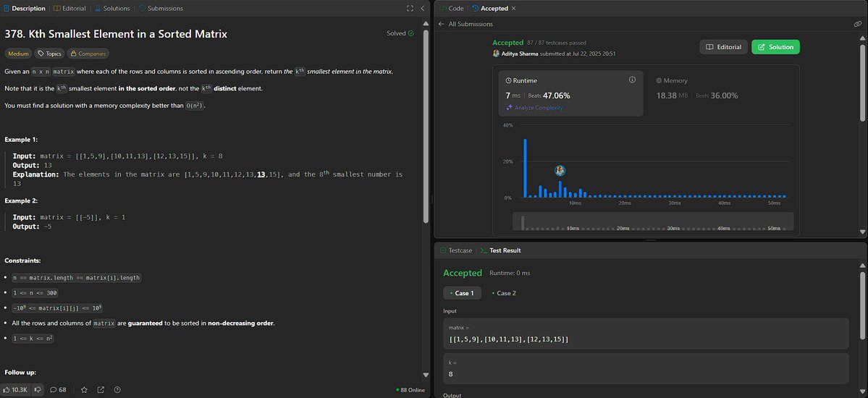The width and height of the screenshot is (868, 398).
Task: Click the description panel scrollbar
Action: (x=426, y=126)
